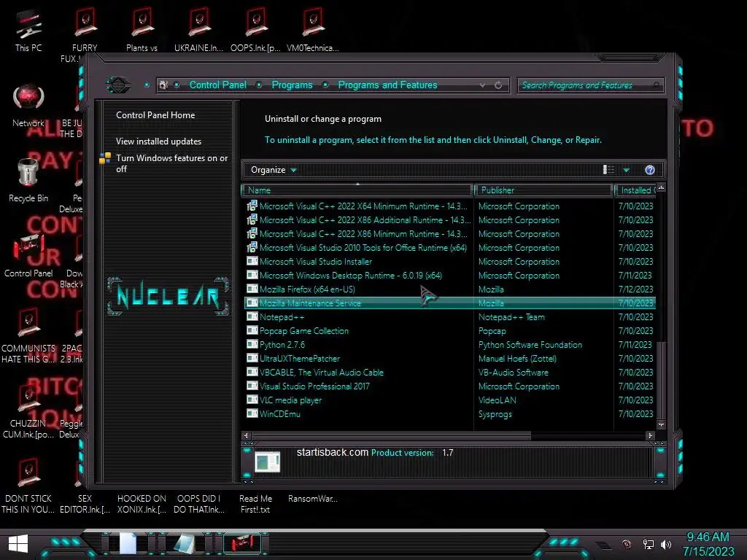
Task: Open the Plants vs desktop shortcut
Action: click(x=142, y=29)
